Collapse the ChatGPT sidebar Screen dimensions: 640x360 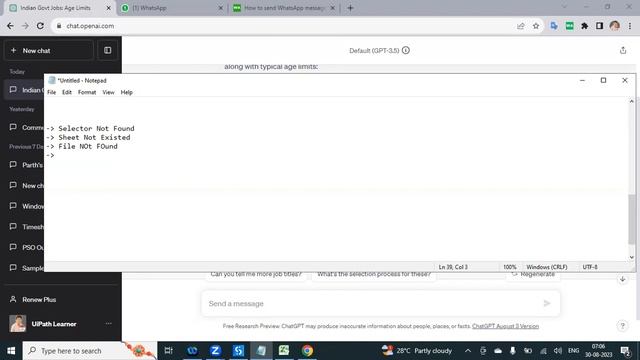(x=107, y=51)
